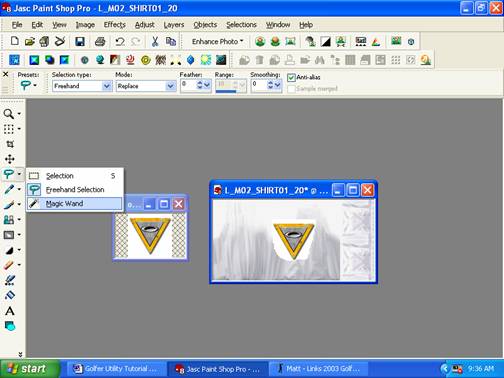Open the Selections menu
Image resolution: width=504 pixels, height=378 pixels.
(x=241, y=25)
